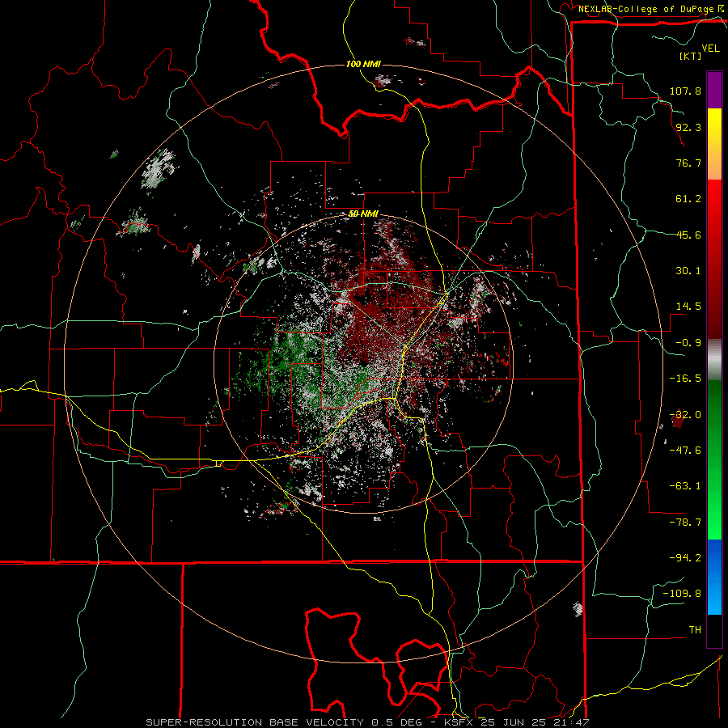
Task: Click the 100 NMI range ring label
Action: click(x=363, y=64)
